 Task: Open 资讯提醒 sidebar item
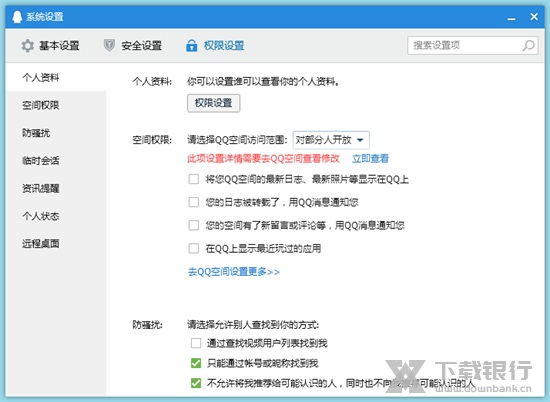(x=56, y=188)
